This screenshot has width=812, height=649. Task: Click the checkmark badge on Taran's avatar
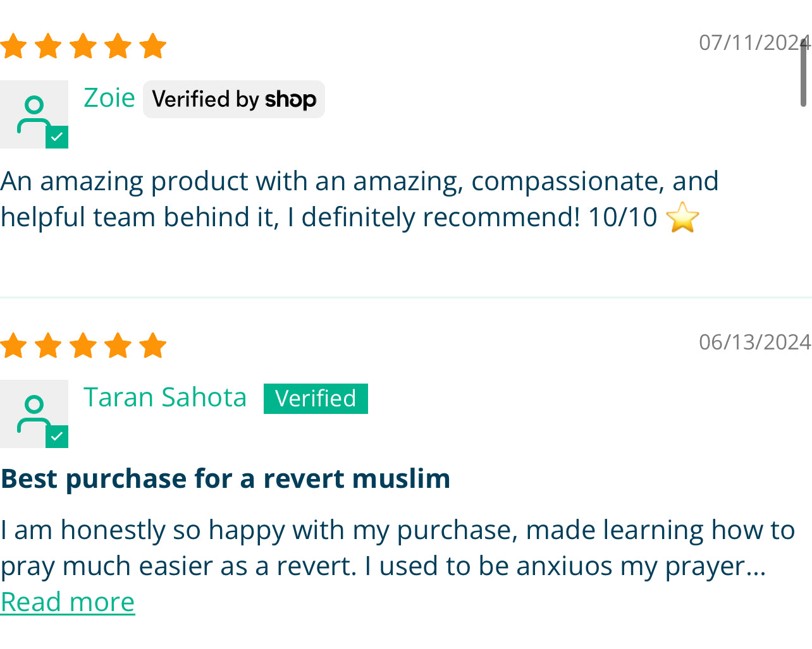coord(58,437)
